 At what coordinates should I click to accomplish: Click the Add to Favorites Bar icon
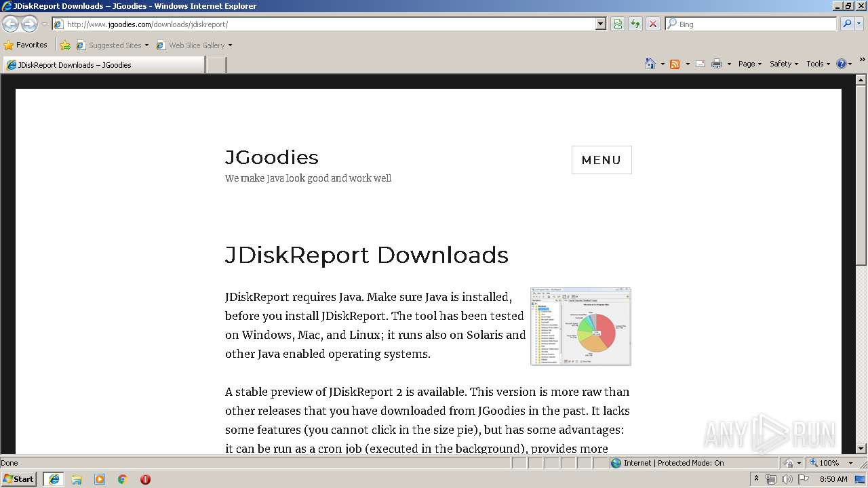(x=65, y=45)
